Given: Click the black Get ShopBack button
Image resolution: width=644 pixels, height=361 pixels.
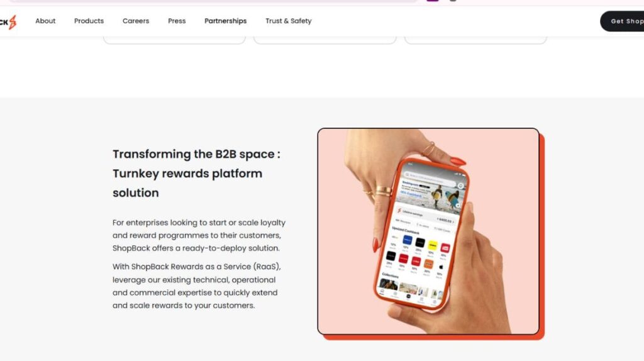Looking at the screenshot, I should [x=622, y=21].
